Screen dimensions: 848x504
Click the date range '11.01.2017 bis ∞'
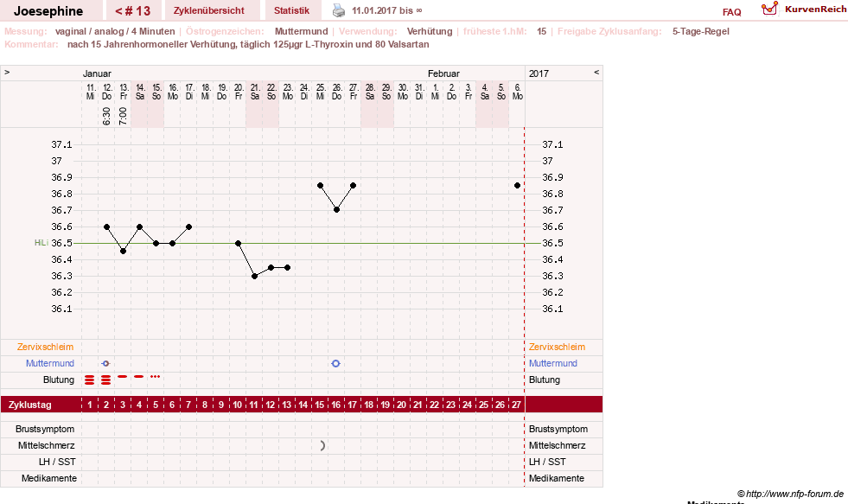tap(387, 11)
